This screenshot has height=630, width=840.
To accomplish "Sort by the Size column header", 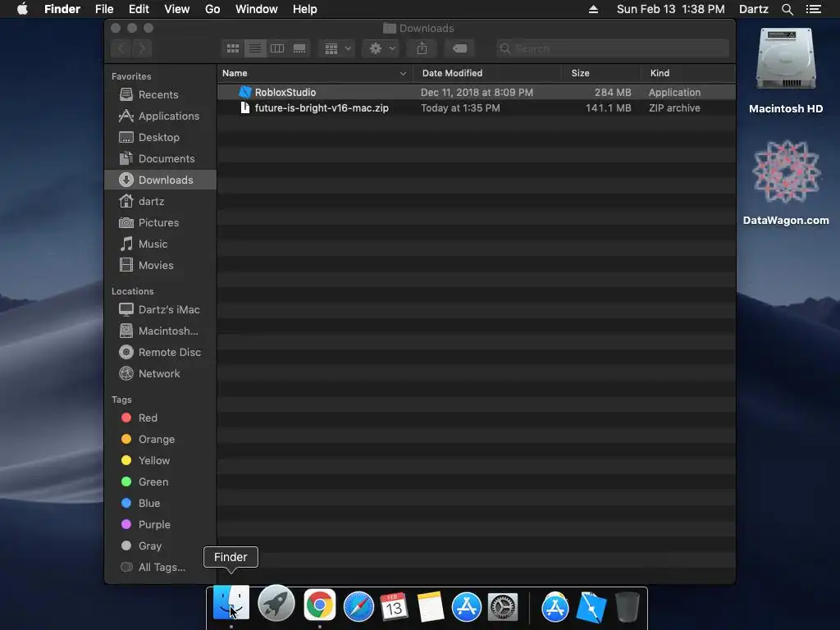I will (x=601, y=73).
